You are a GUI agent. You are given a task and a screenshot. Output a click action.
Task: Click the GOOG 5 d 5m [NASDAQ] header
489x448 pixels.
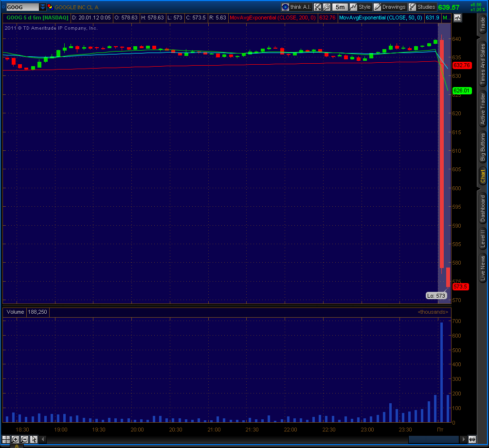(x=37, y=18)
